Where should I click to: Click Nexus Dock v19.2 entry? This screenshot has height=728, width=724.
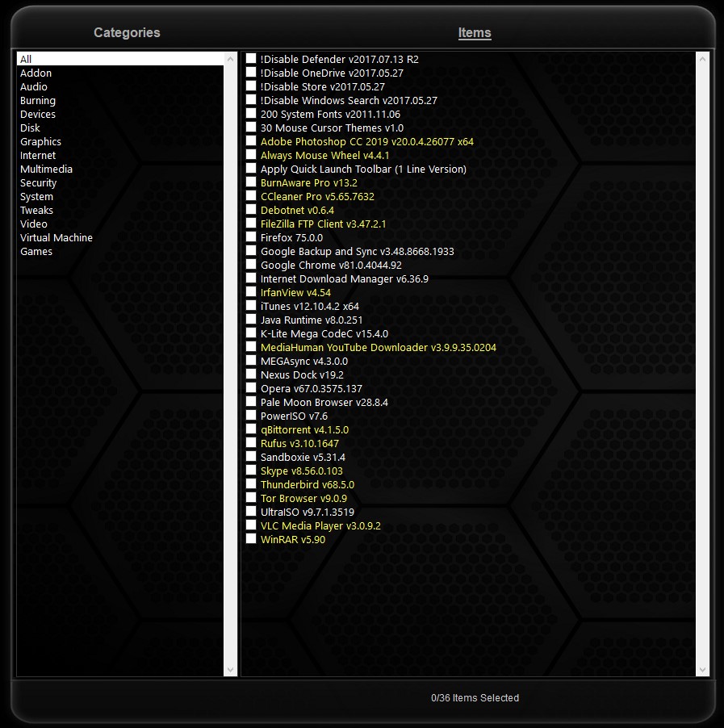tap(302, 374)
